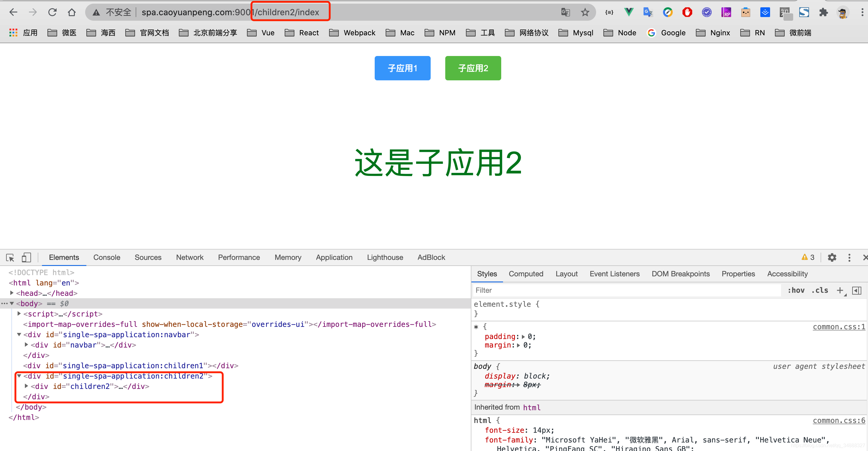
Task: Click the browser reload icon
Action: [x=52, y=12]
